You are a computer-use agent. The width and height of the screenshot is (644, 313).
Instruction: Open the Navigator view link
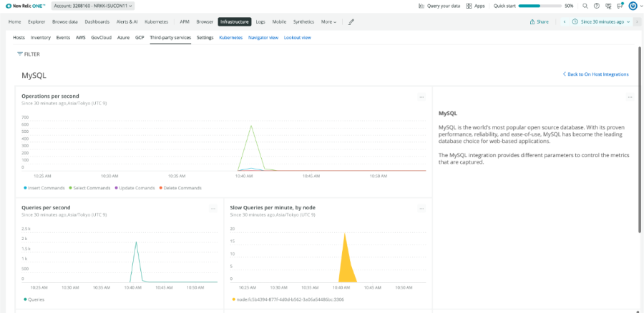point(263,37)
